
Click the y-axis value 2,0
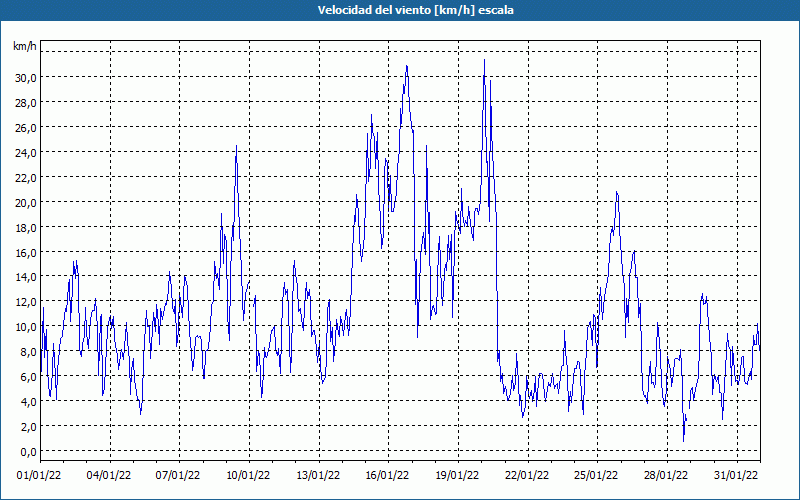pos(29,427)
